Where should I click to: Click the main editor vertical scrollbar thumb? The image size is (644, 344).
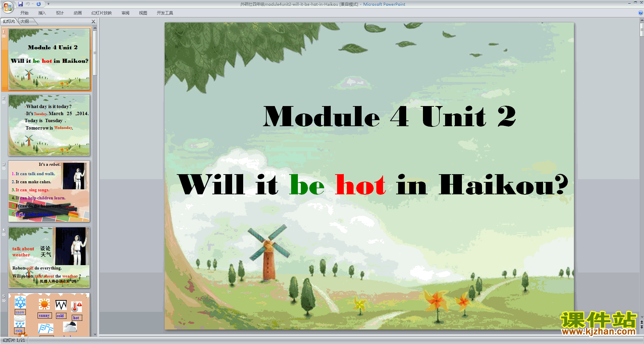point(642,30)
